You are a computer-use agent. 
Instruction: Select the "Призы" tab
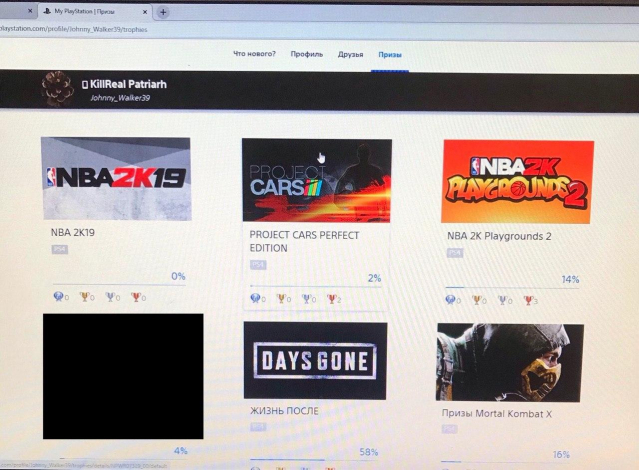[x=390, y=55]
